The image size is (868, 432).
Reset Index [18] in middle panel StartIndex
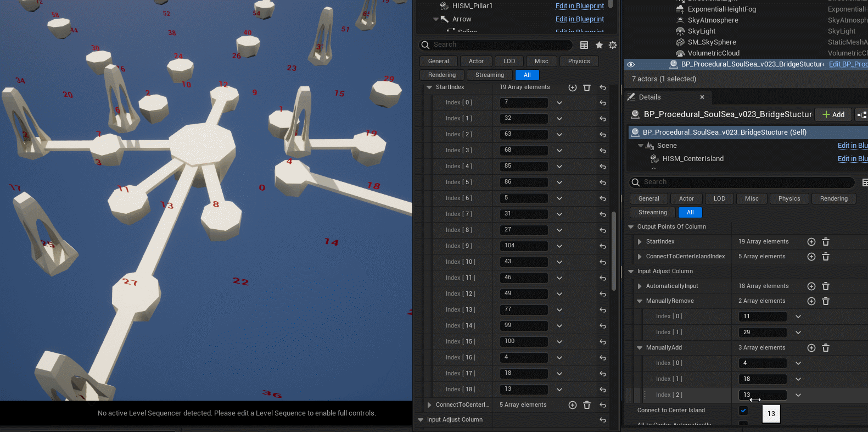pyautogui.click(x=603, y=390)
